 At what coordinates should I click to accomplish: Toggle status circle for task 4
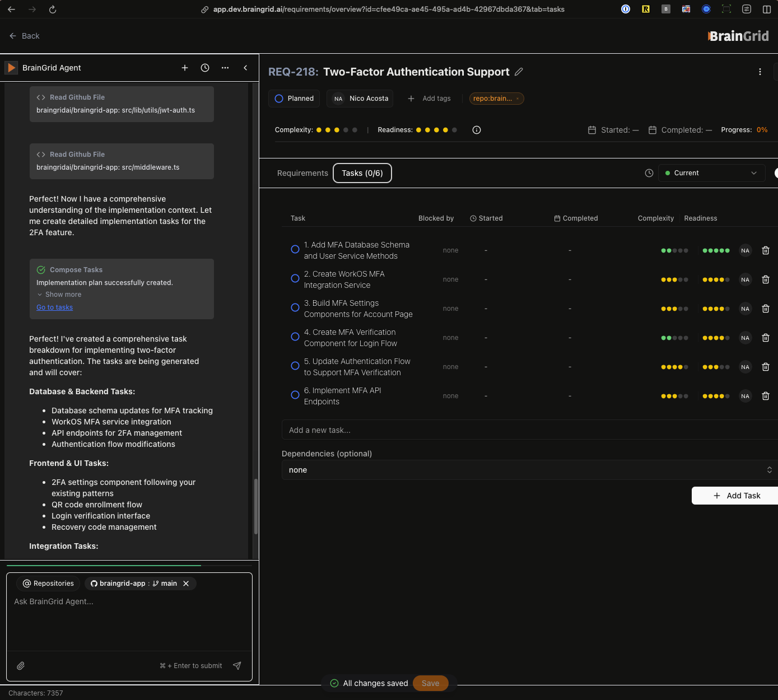point(295,337)
